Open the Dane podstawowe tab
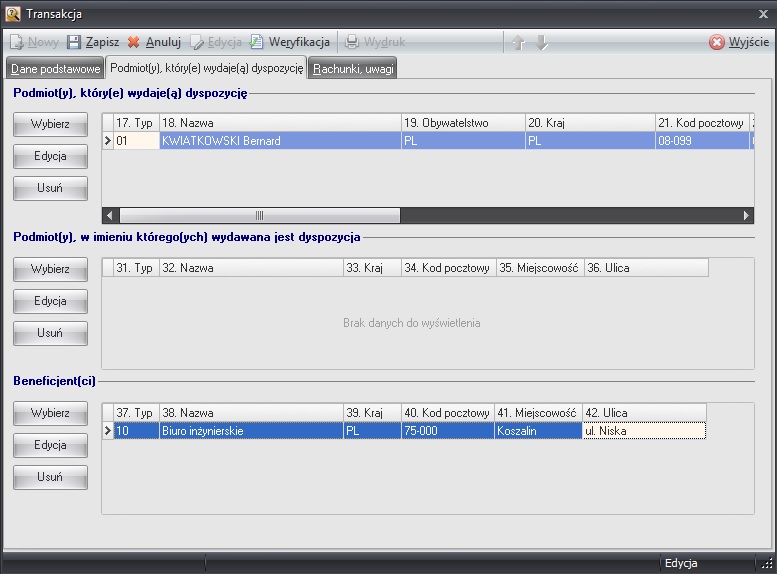 click(54, 69)
